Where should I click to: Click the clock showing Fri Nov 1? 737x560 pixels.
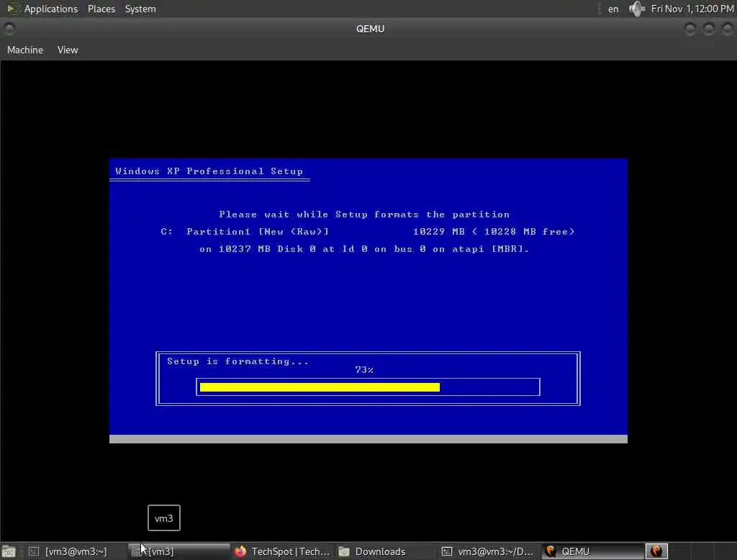(x=692, y=9)
